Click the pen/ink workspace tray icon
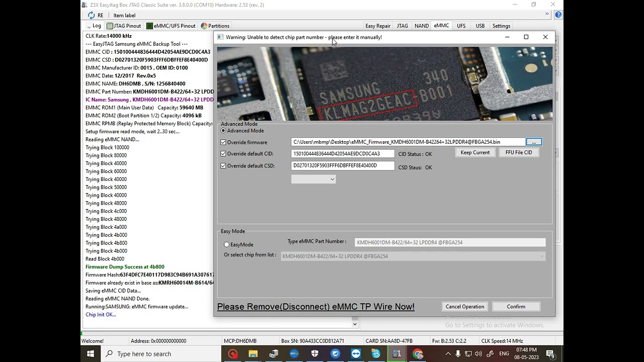The height and width of the screenshot is (362, 644). pyautogui.click(x=491, y=354)
